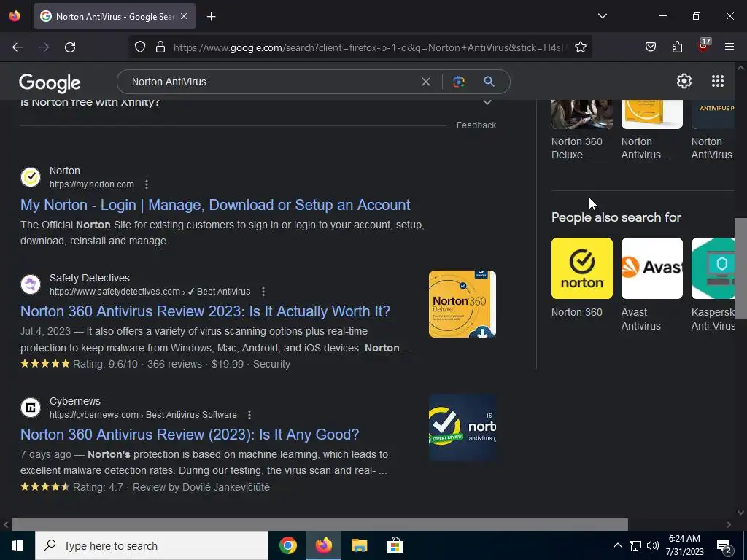The width and height of the screenshot is (747, 560).
Task: Open Microsoft Store from taskbar
Action: pyautogui.click(x=395, y=545)
